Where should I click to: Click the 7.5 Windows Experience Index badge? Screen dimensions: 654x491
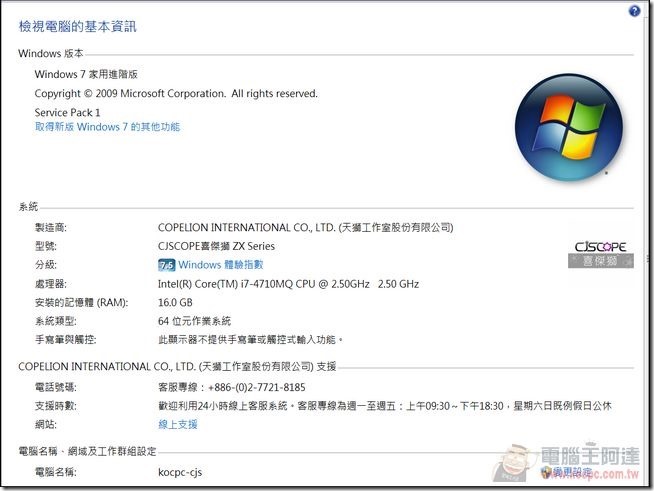coord(166,265)
